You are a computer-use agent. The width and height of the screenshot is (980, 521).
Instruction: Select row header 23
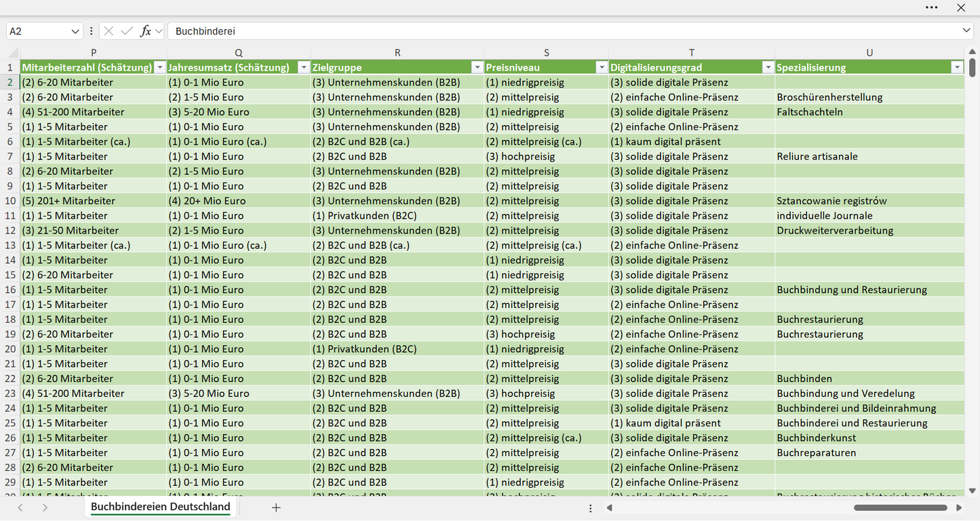(10, 393)
